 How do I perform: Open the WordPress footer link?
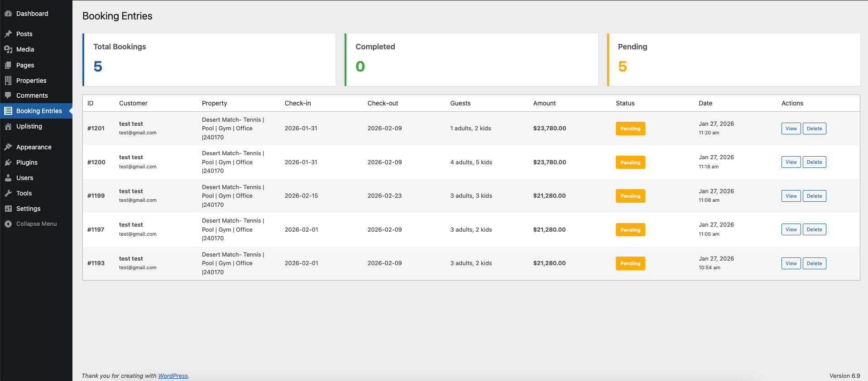pos(173,376)
